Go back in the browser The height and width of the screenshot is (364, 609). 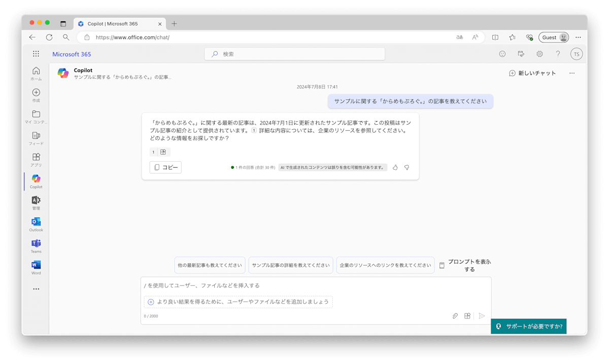(x=32, y=38)
